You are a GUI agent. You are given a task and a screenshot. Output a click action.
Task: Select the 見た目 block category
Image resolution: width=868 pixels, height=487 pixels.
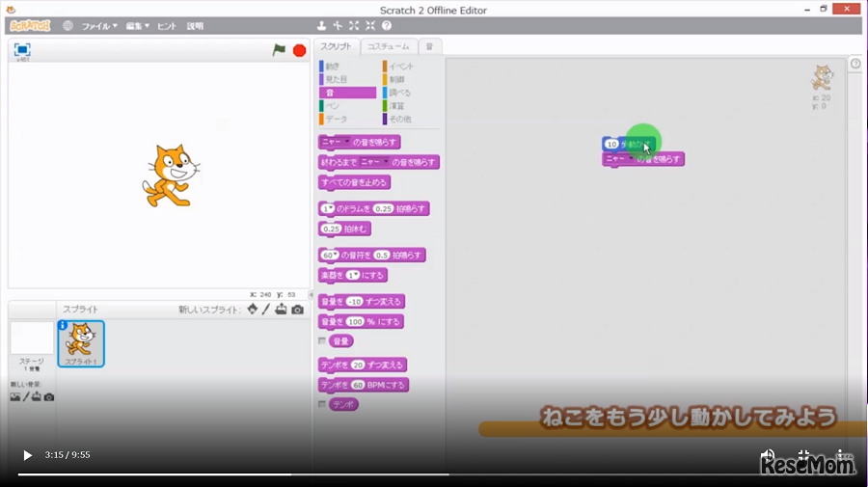347,79
